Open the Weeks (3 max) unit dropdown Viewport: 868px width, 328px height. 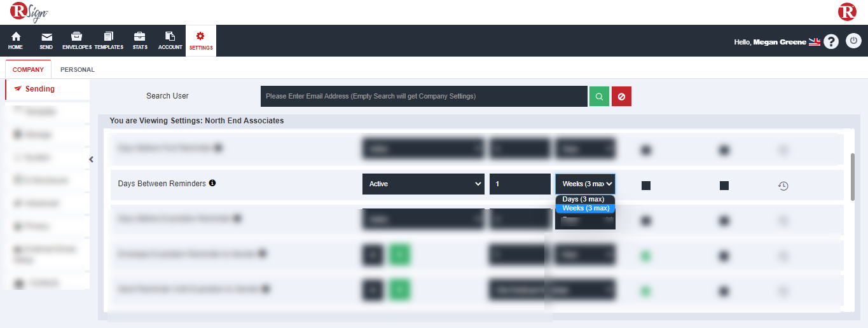click(x=585, y=184)
